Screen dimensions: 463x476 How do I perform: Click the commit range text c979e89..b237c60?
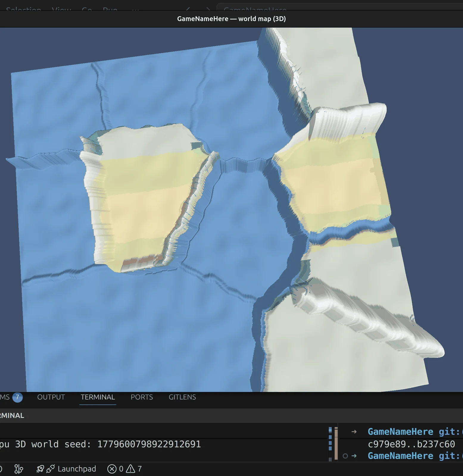(x=411, y=444)
